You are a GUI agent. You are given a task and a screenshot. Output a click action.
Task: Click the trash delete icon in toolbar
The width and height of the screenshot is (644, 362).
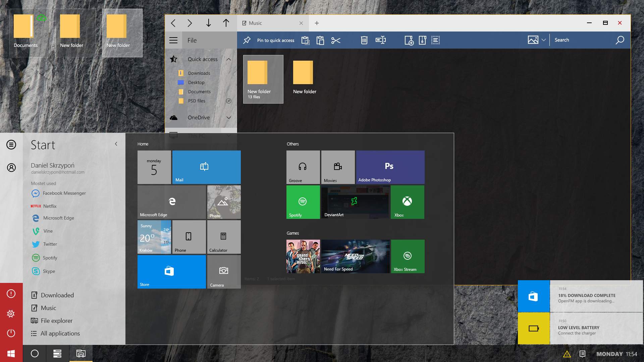point(364,40)
